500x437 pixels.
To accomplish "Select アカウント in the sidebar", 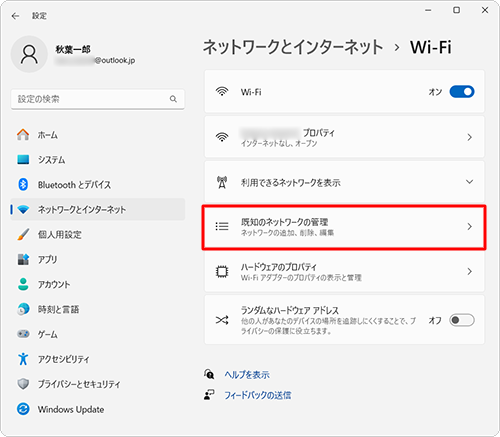I will coord(98,285).
